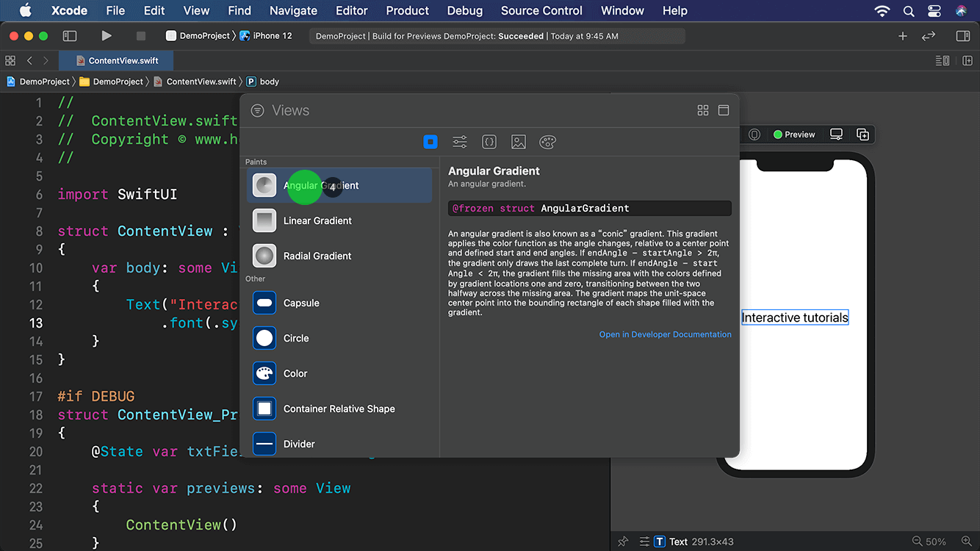Open the DemoProject scheme selector
980x551 pixels.
(x=198, y=36)
